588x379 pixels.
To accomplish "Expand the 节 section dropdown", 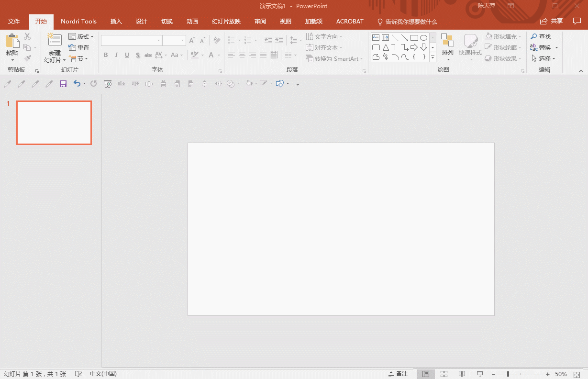I will coord(78,59).
